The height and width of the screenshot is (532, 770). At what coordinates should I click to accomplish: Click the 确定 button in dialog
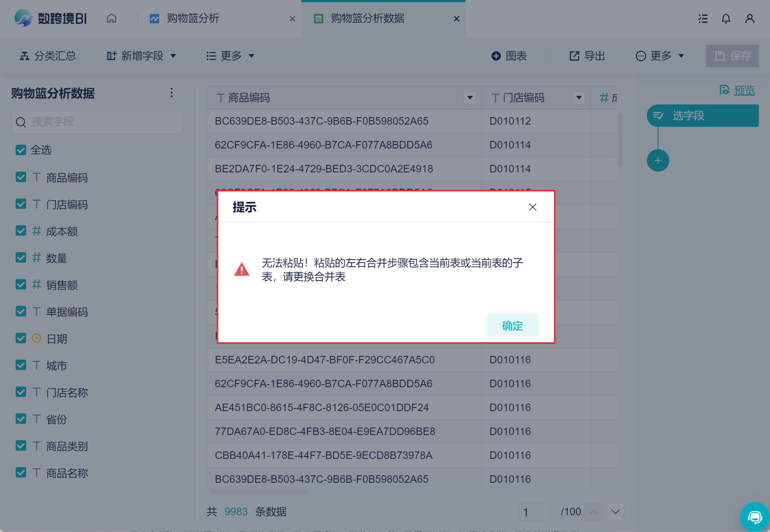(x=512, y=325)
